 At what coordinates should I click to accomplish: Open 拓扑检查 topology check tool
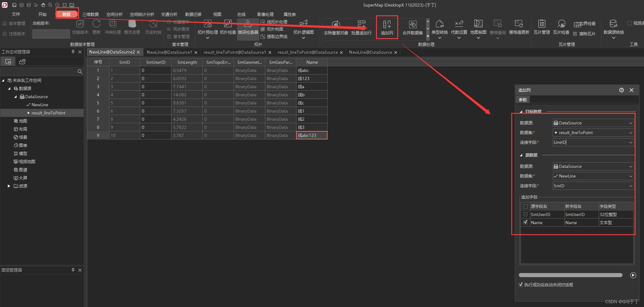tap(228, 27)
